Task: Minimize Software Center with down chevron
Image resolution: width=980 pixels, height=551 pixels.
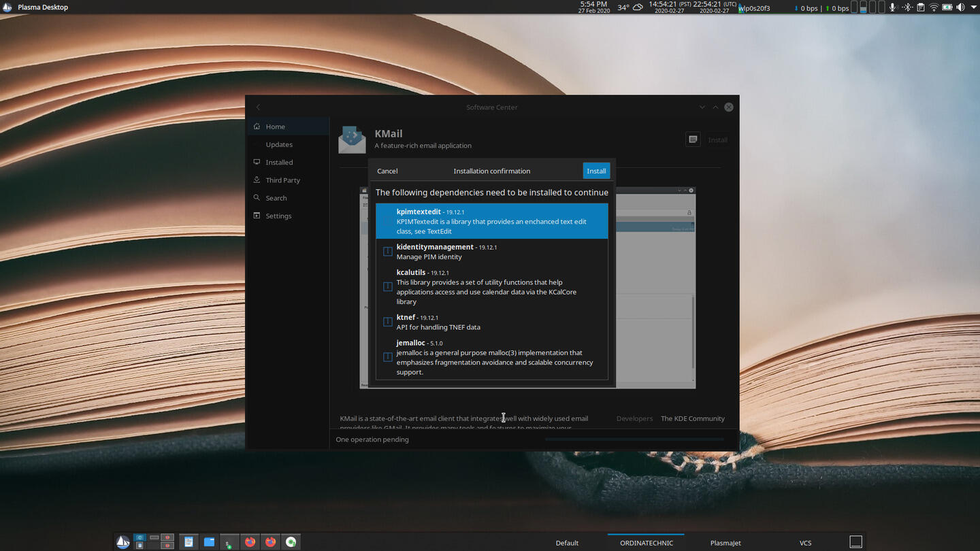Action: pos(702,107)
